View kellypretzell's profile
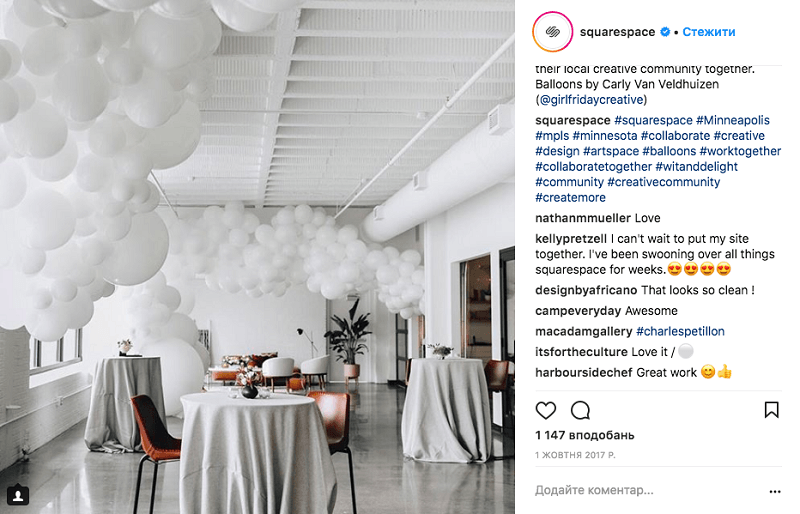This screenshot has height=514, width=800. click(x=571, y=238)
